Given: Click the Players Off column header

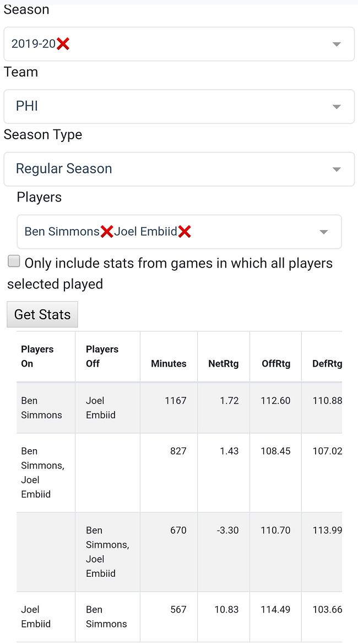Looking at the screenshot, I should click(x=102, y=356).
